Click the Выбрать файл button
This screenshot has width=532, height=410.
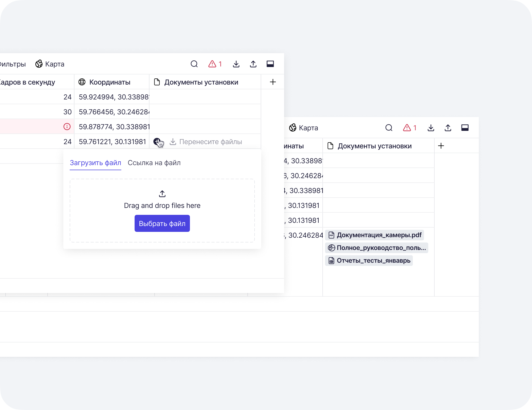click(x=162, y=223)
